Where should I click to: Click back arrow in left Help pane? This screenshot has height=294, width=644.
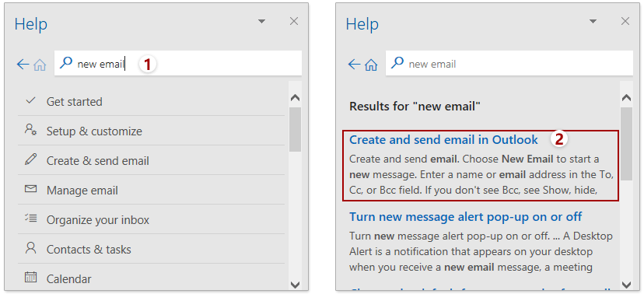23,64
